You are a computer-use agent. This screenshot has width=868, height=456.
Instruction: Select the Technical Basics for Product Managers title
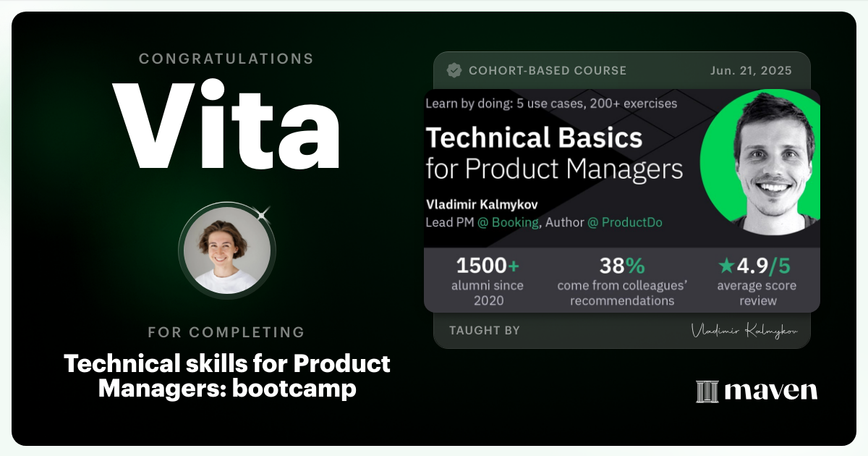point(554,153)
